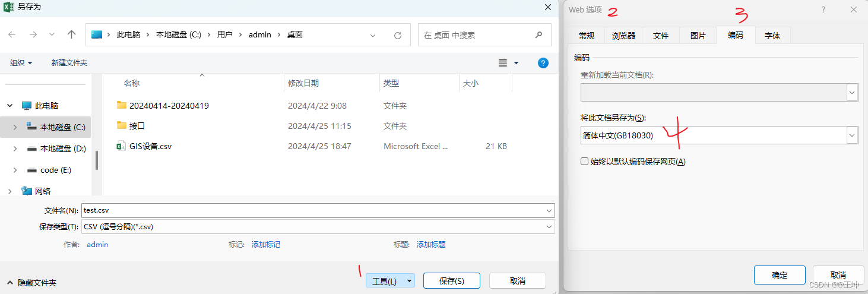Viewport: 868px width, 294px height.
Task: Click 添加标记 link
Action: click(x=266, y=244)
